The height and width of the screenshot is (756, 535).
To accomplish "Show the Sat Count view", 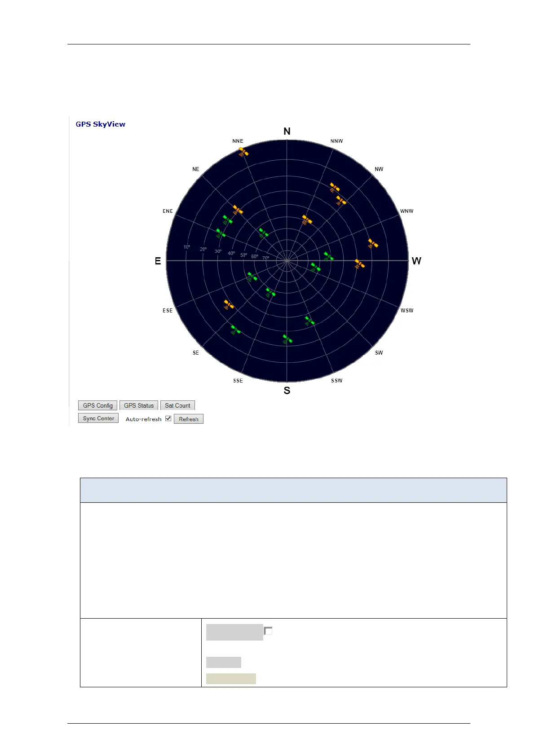I will 177,405.
